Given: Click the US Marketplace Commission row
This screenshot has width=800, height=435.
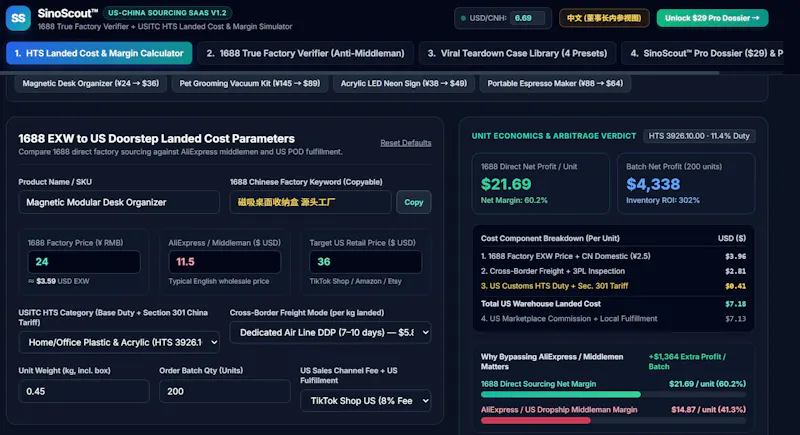Looking at the screenshot, I should click(613, 319).
